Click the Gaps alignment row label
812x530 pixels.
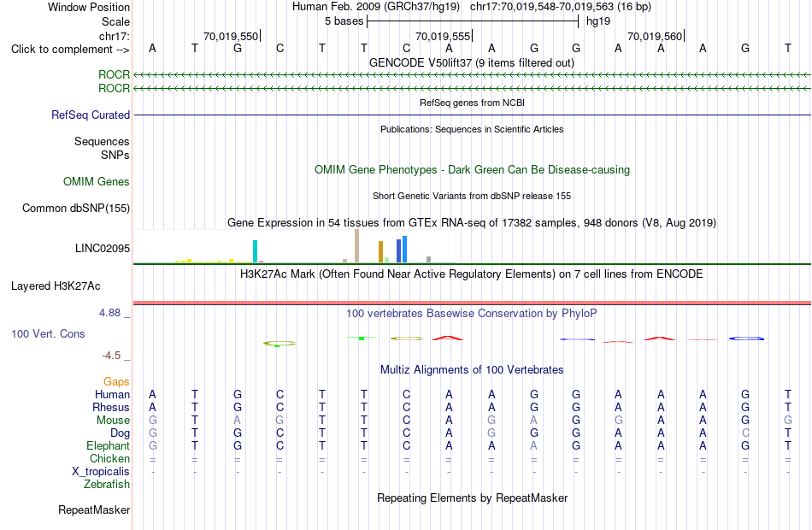click(x=116, y=382)
